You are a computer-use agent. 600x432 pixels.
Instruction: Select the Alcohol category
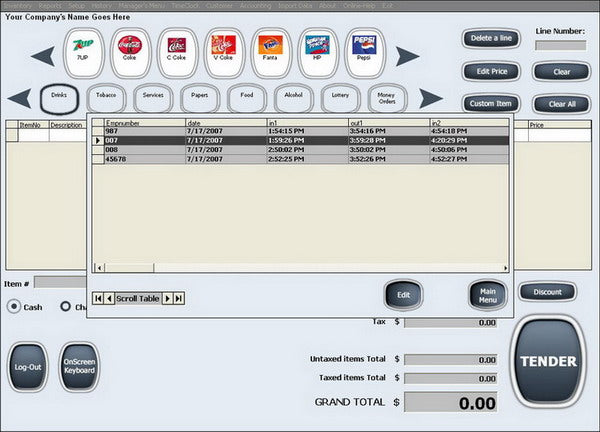click(293, 99)
